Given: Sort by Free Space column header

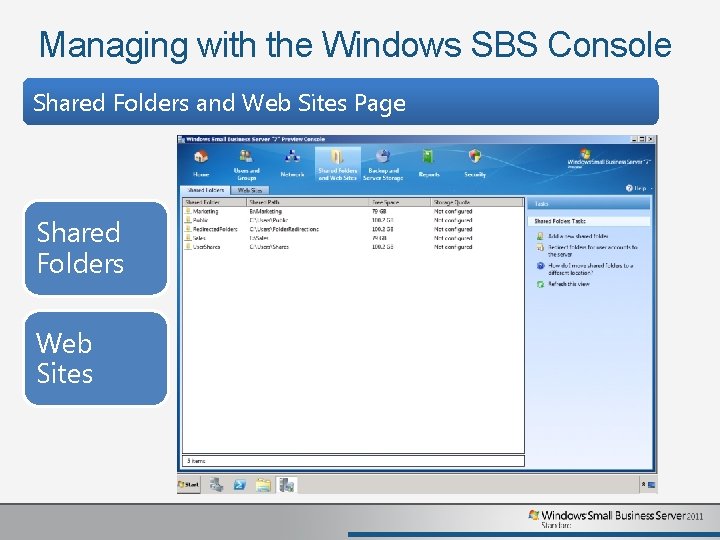Looking at the screenshot, I should coord(399,202).
